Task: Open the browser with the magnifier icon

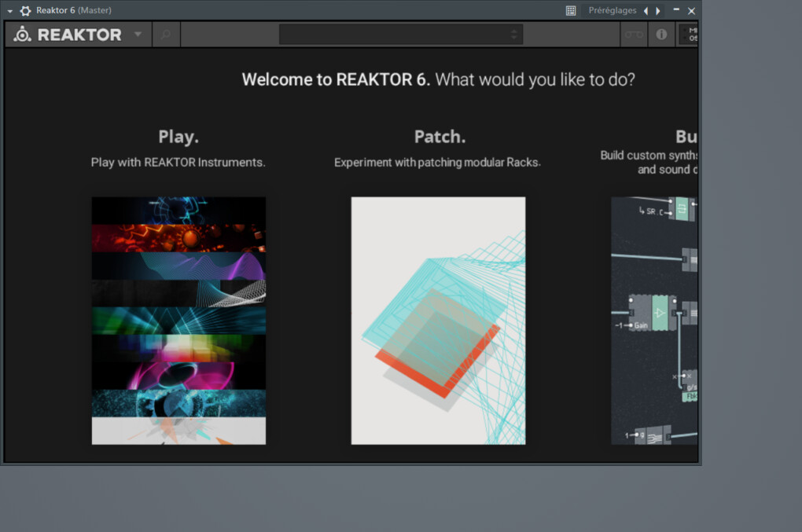Action: (x=166, y=35)
